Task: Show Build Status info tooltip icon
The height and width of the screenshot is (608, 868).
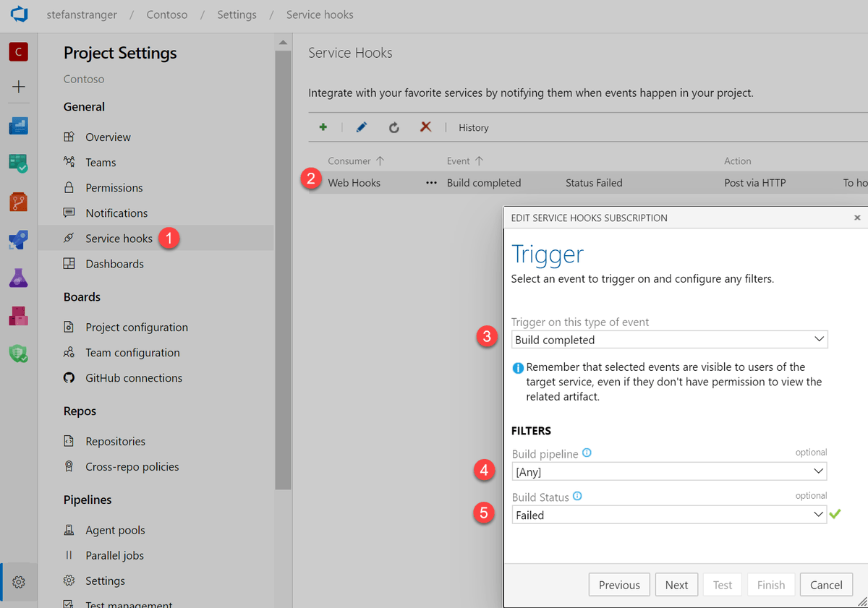Action: [x=577, y=497]
